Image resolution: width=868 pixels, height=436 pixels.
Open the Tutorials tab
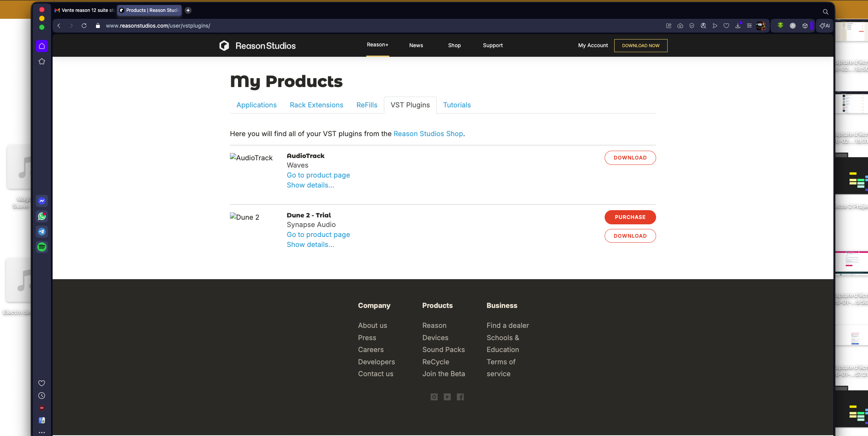click(457, 105)
